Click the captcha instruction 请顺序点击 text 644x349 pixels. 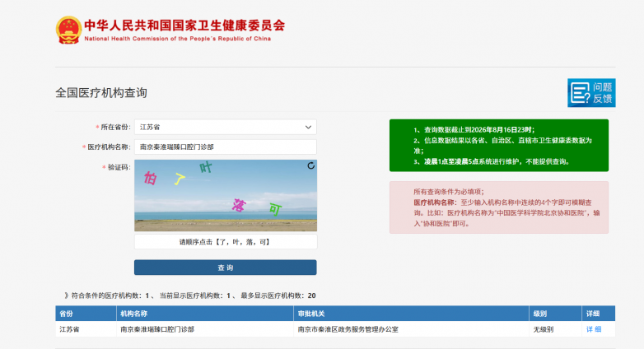coord(226,242)
